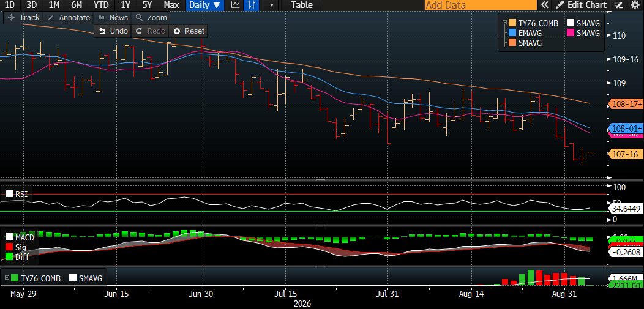Activate the Zoom tool
This screenshot has height=309, width=644.
(x=151, y=18)
